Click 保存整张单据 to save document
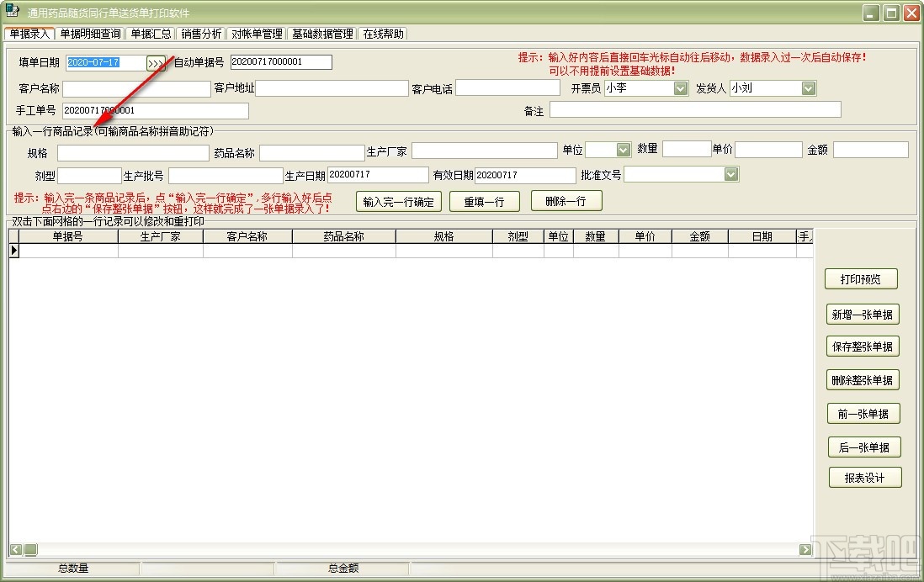Viewport: 924px width, 582px height. [863, 346]
